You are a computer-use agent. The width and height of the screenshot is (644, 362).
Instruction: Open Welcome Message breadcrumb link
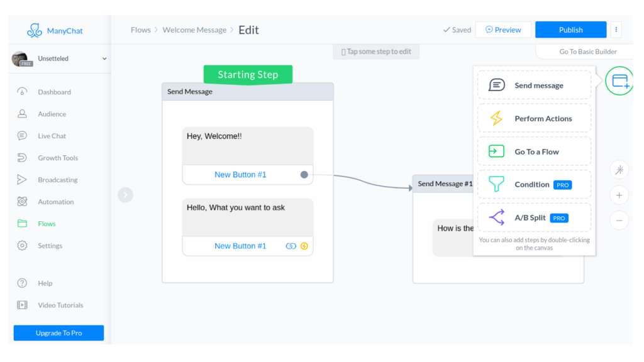[x=194, y=30]
